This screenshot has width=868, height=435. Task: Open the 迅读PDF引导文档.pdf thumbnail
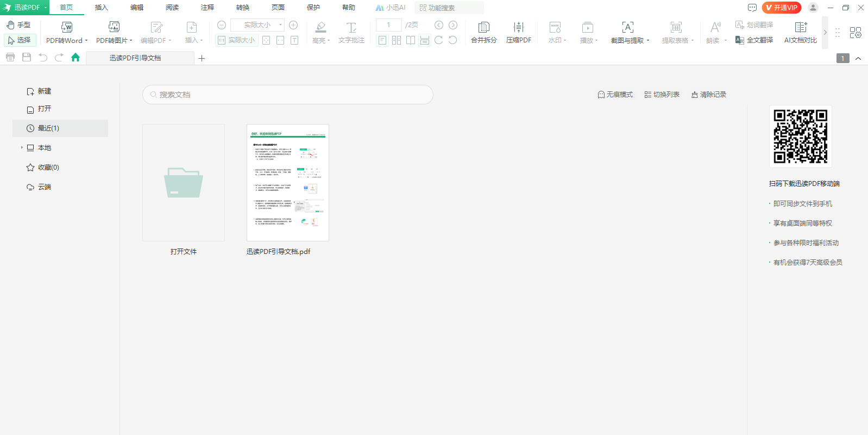click(288, 183)
